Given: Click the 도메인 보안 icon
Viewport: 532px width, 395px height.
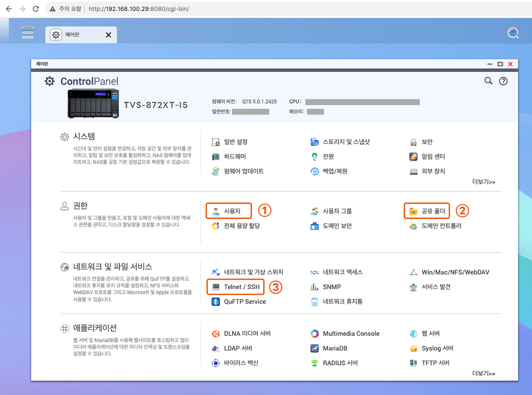Looking at the screenshot, I should [315, 226].
